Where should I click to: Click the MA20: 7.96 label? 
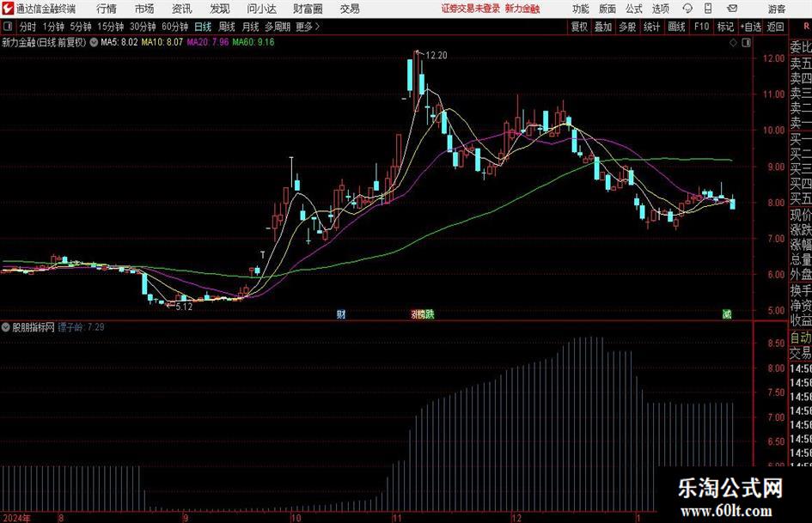tap(208, 42)
